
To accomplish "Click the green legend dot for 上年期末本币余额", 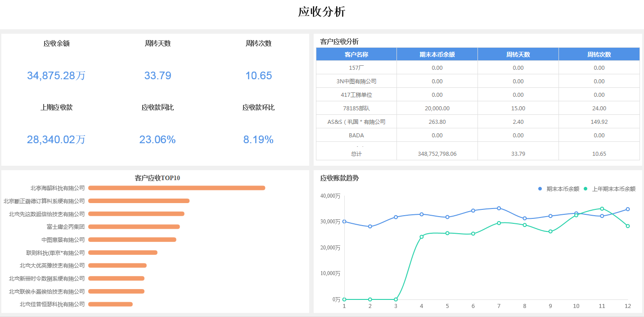I will pos(585,189).
